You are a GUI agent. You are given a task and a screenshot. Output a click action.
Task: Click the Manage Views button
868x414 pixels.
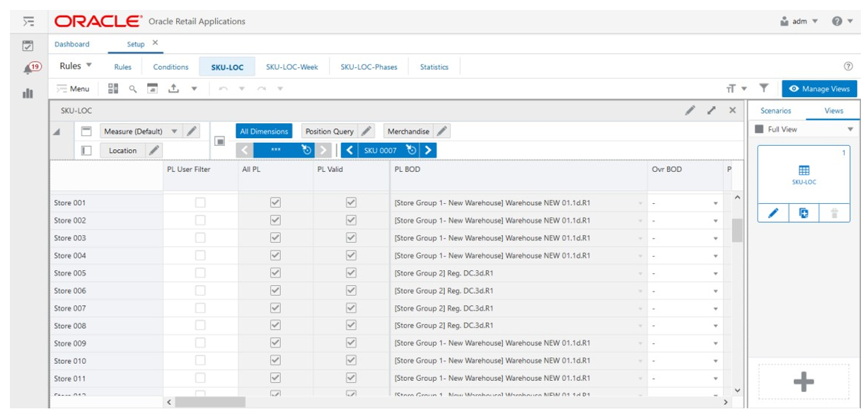[819, 88]
